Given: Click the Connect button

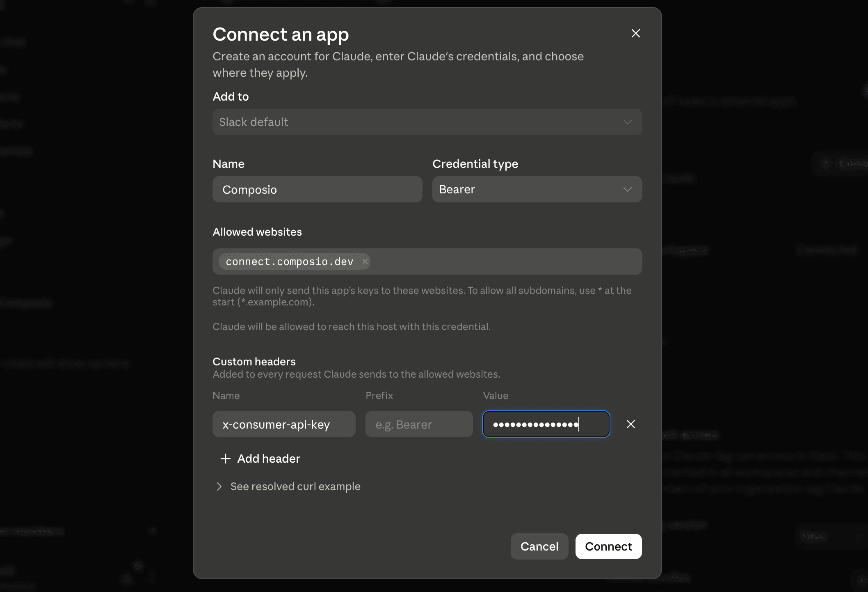Looking at the screenshot, I should [608, 546].
